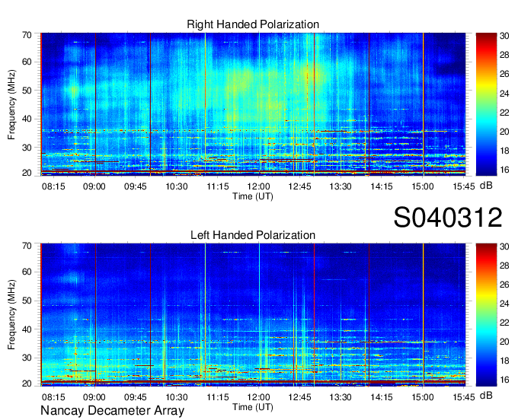Click the 12:00 time tick on the top plot

pos(259,186)
